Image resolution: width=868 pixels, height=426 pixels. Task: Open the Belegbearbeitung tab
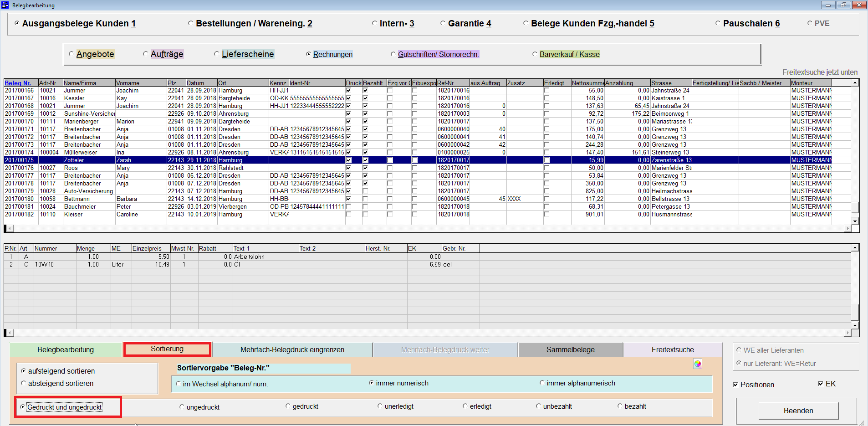tap(66, 349)
